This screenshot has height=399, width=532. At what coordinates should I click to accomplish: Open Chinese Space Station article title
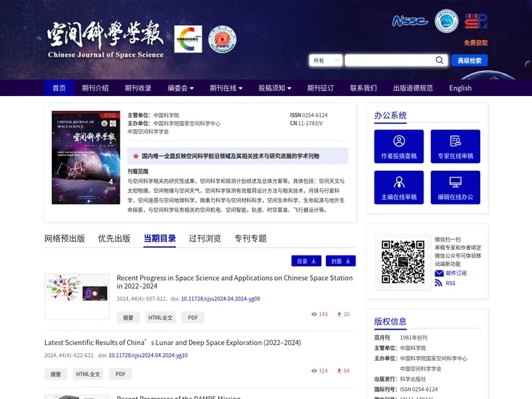pos(235,282)
